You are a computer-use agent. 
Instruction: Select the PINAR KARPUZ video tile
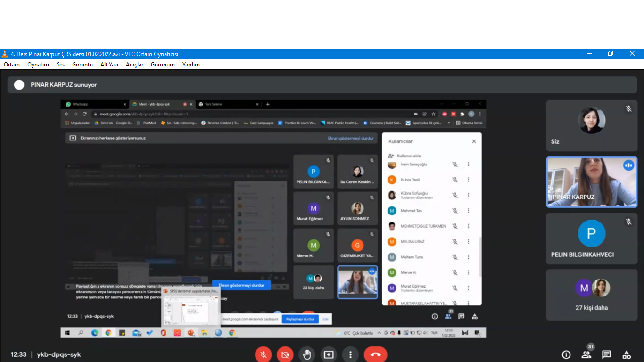click(592, 182)
